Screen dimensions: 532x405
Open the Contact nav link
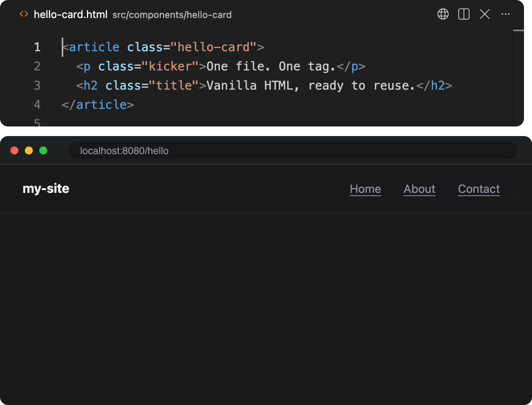[479, 189]
